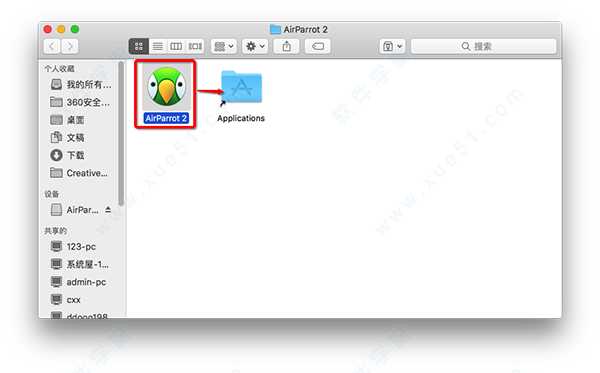
Task: Click the Share toolbar button
Action: click(x=287, y=46)
